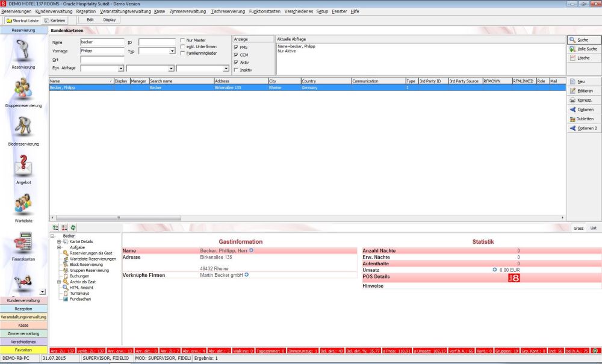Open the Kundenverwaltung menu
602x364 pixels.
click(54, 11)
